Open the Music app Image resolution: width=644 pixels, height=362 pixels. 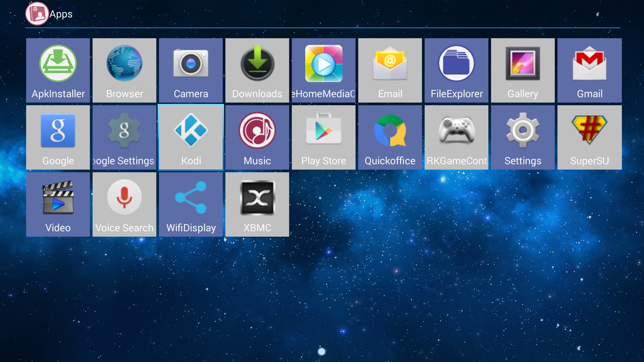click(257, 137)
